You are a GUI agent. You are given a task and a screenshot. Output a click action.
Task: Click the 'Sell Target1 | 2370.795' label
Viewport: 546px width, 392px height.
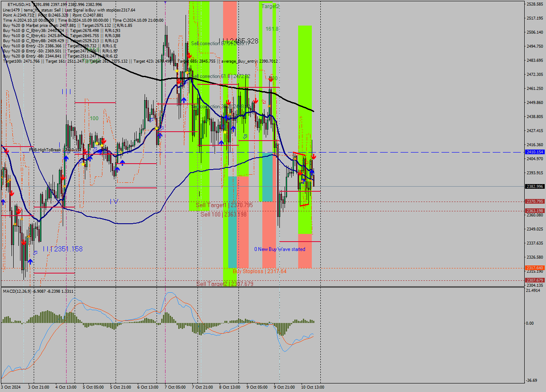(224, 205)
